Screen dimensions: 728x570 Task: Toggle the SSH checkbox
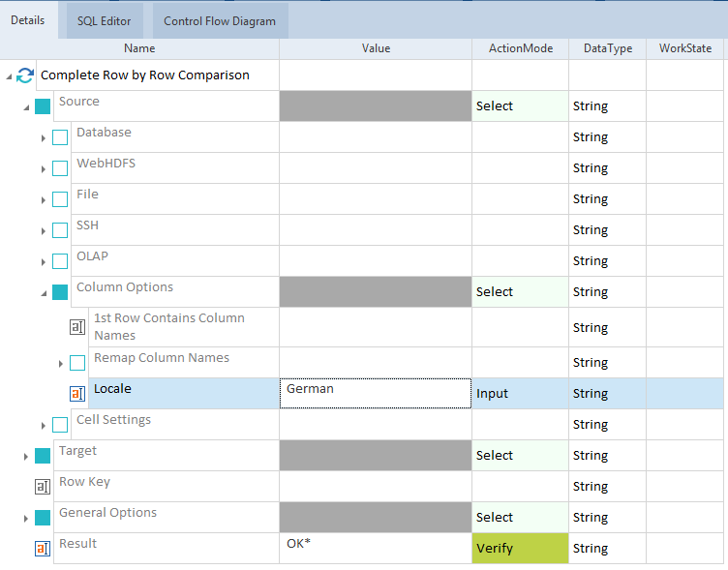(60, 230)
